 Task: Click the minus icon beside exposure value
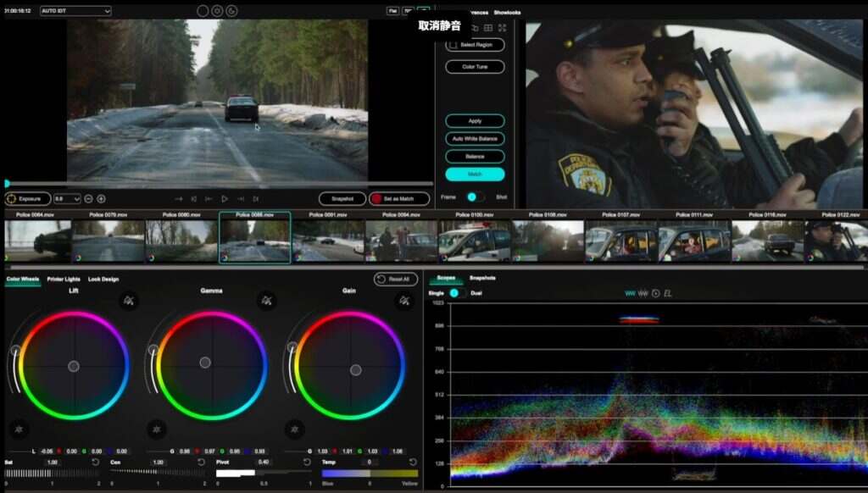[x=88, y=199]
